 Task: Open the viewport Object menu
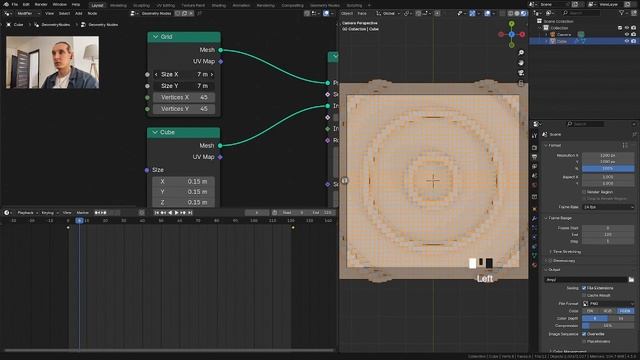(x=347, y=13)
